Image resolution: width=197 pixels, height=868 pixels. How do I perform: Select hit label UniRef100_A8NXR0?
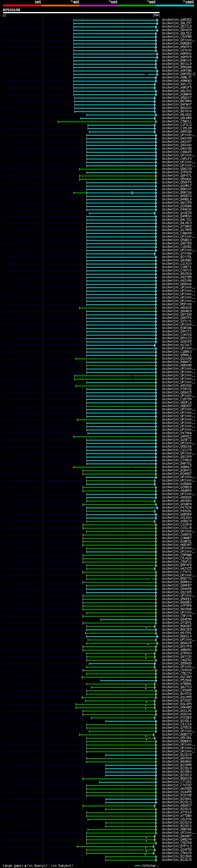[x=177, y=650]
